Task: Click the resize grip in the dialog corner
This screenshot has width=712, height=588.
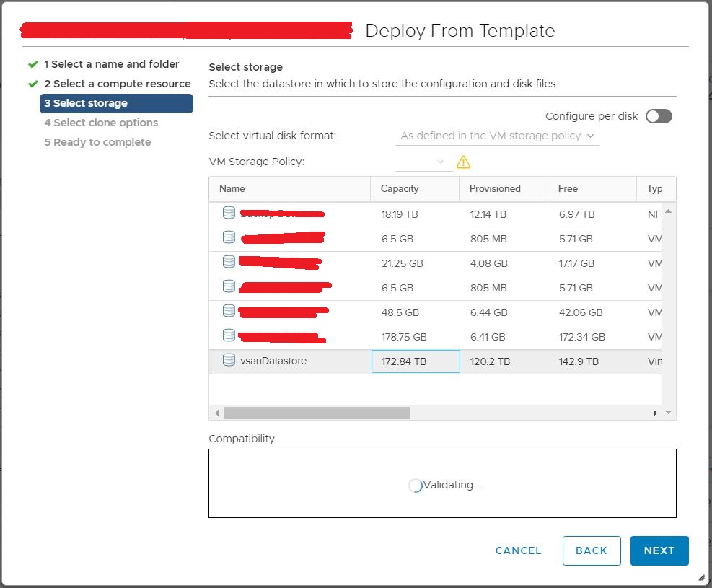Action: 701,578
